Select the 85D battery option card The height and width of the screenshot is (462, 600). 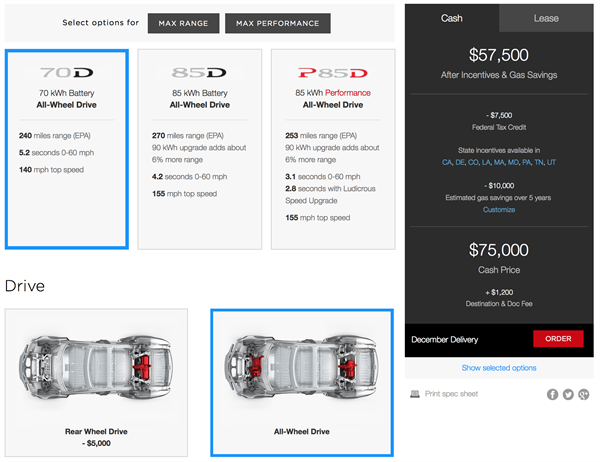pos(200,149)
